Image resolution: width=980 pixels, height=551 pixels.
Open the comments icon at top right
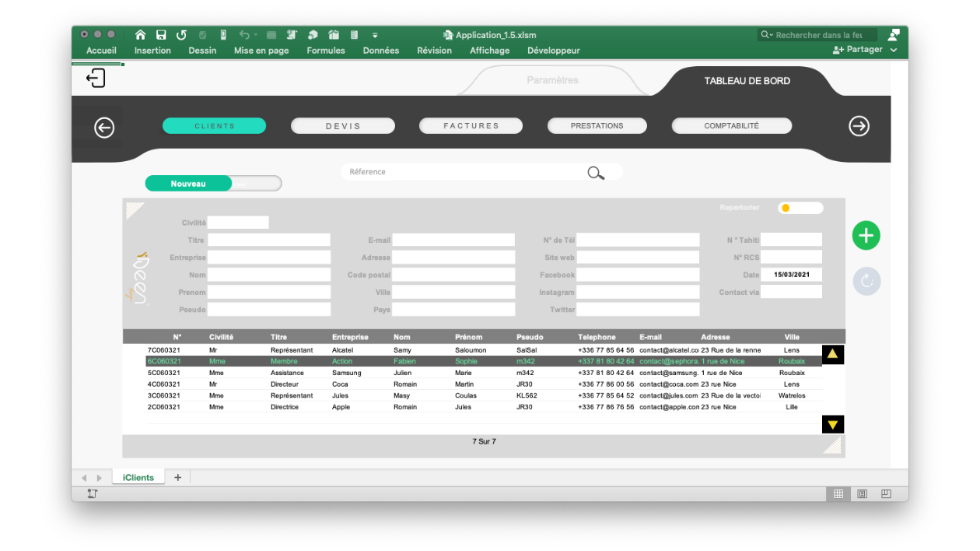pos(894,35)
